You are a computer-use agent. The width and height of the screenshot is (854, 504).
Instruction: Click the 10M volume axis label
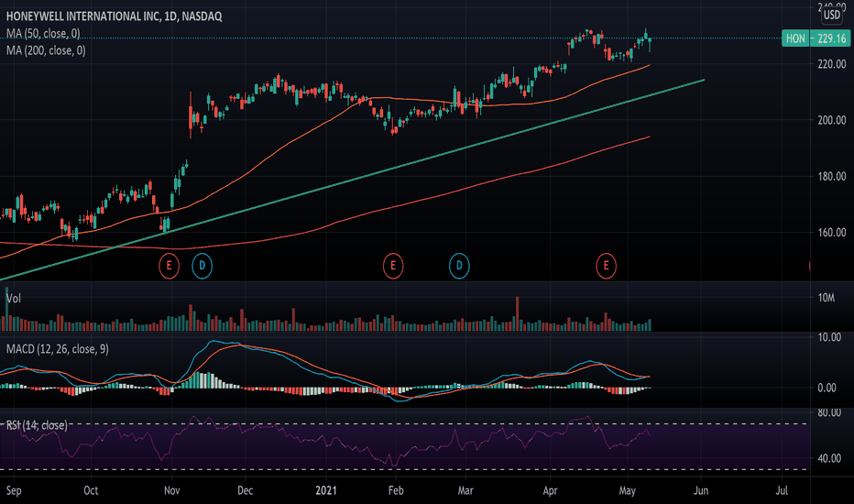(826, 298)
